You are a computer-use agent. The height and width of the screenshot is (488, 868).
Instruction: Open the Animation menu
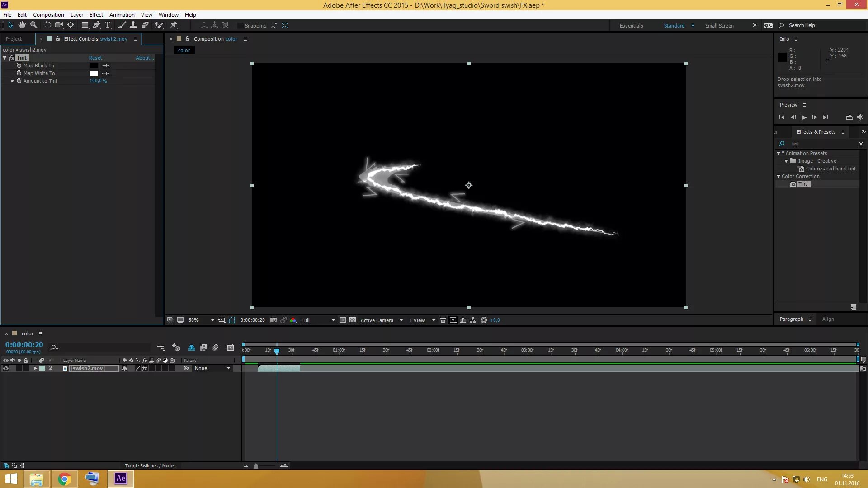click(x=122, y=14)
